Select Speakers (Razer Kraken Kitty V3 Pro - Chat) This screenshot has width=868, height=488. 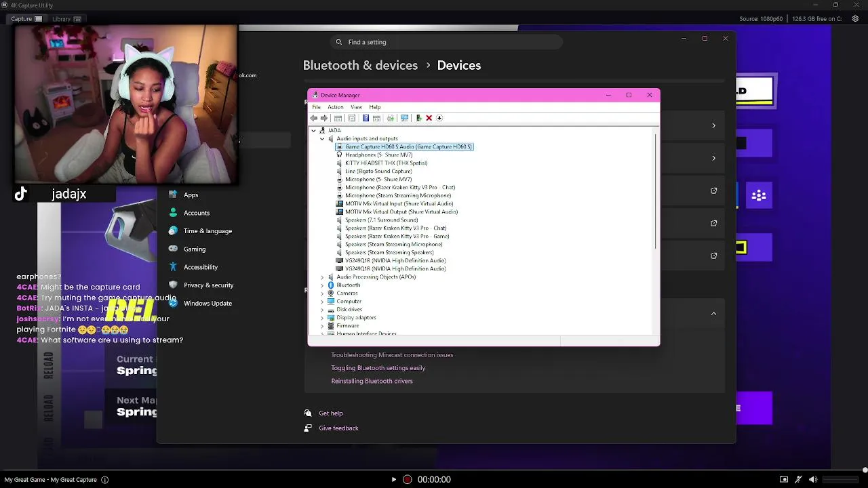point(395,228)
